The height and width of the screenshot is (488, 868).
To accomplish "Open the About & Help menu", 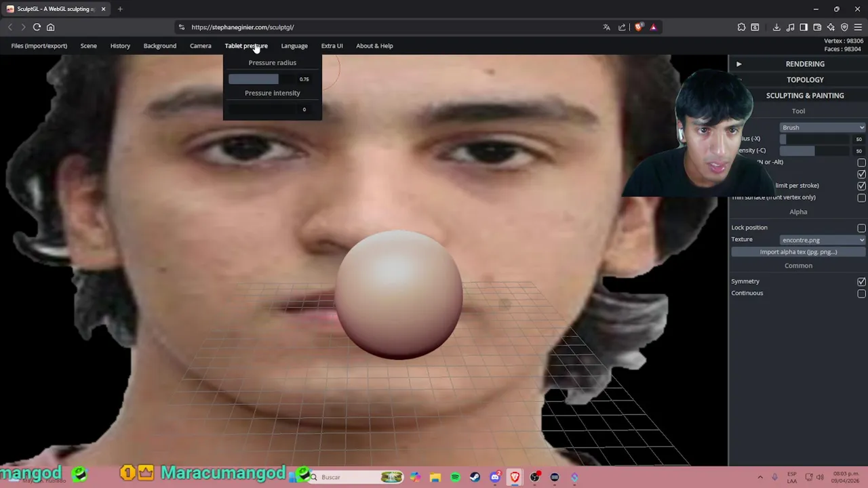I will pos(374,46).
